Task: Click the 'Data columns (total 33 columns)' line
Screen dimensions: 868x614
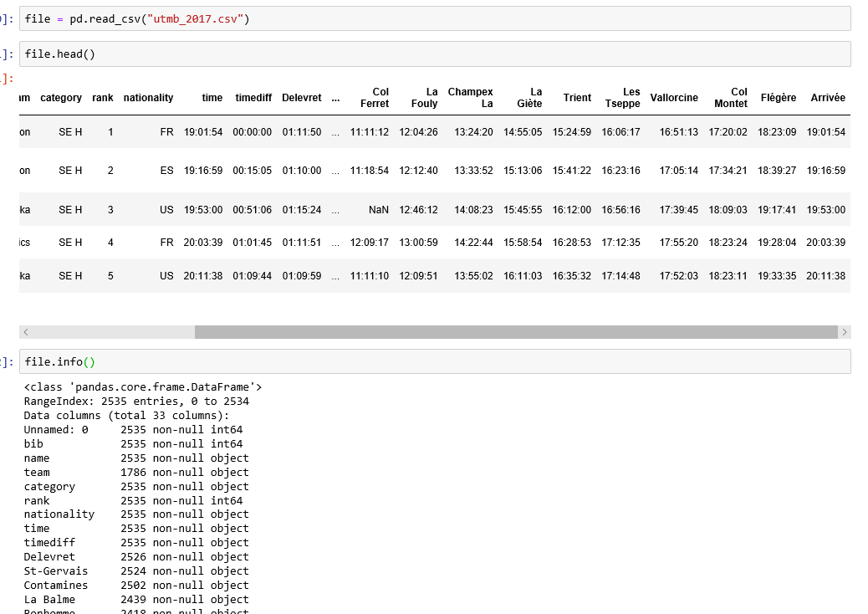Action: tap(126, 415)
